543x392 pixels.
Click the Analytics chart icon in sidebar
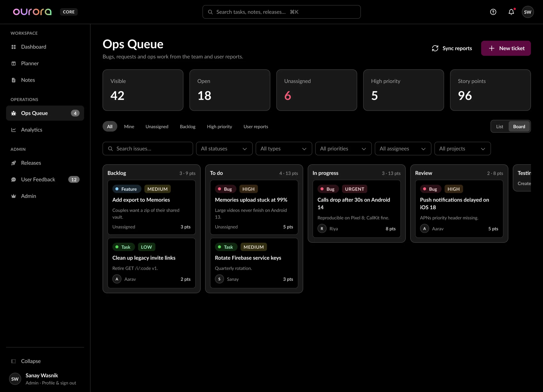[14, 130]
